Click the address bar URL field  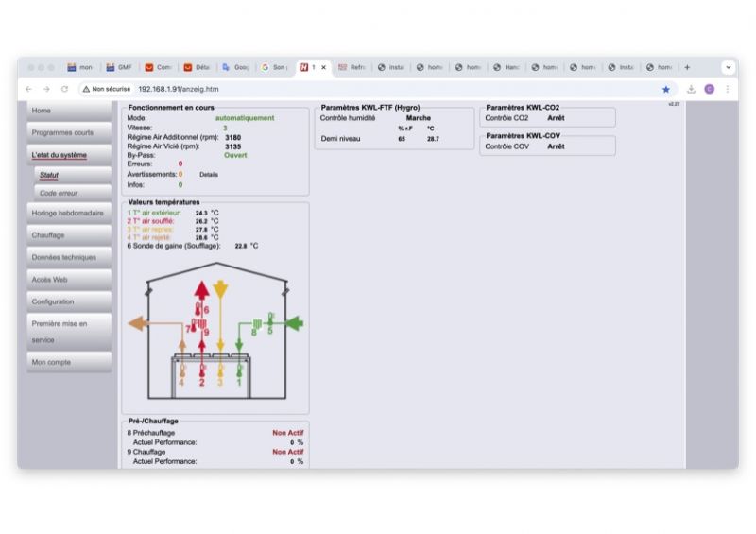tap(378, 89)
